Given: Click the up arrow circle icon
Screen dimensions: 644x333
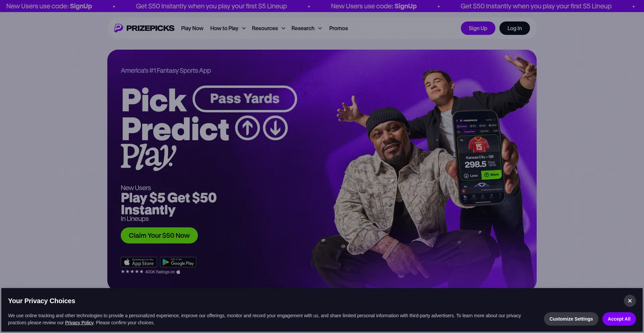Looking at the screenshot, I should point(248,128).
